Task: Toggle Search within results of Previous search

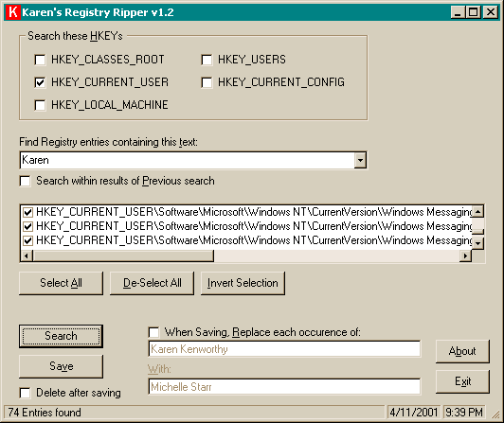Action: (25, 181)
